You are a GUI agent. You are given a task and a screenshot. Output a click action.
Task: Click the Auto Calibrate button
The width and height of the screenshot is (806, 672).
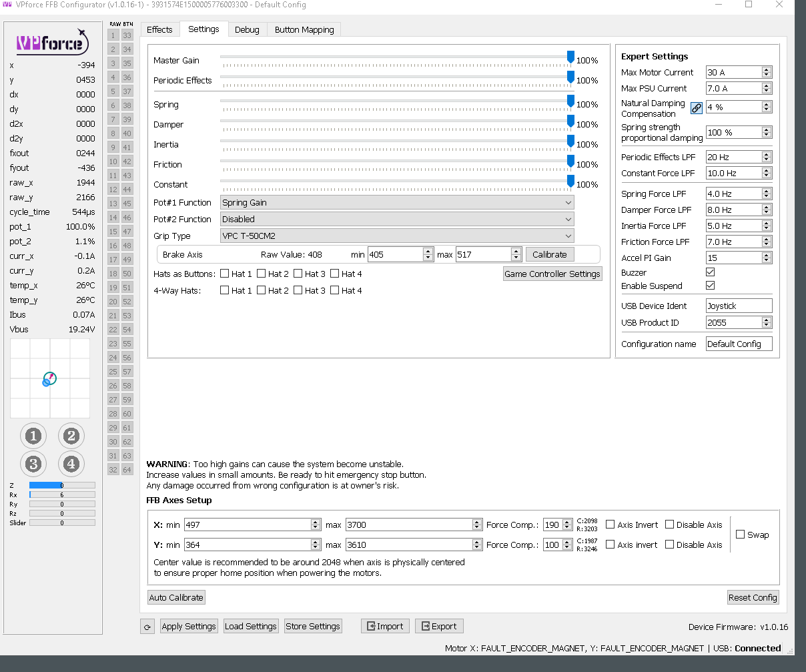(x=175, y=597)
